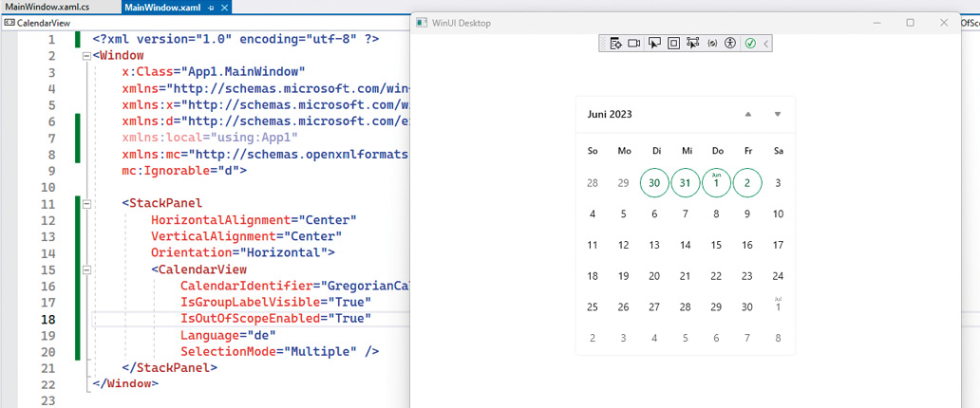Select day 13 in the calendar
980x408 pixels.
coord(654,245)
